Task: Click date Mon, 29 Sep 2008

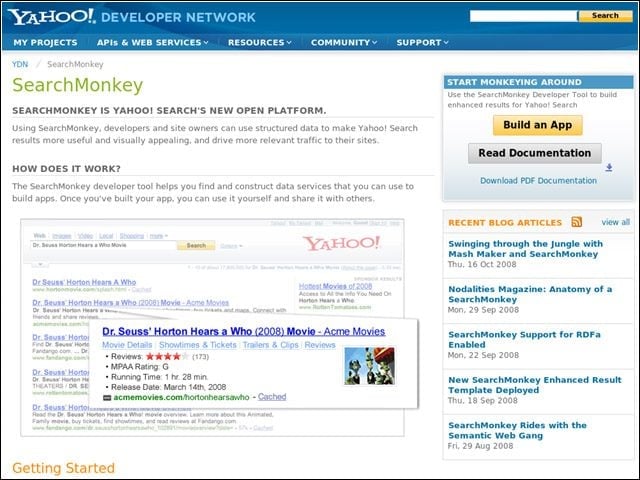Action: [483, 309]
